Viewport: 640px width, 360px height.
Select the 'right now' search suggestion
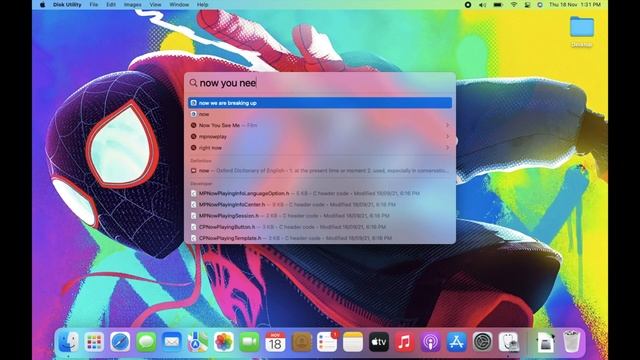[x=320, y=148]
